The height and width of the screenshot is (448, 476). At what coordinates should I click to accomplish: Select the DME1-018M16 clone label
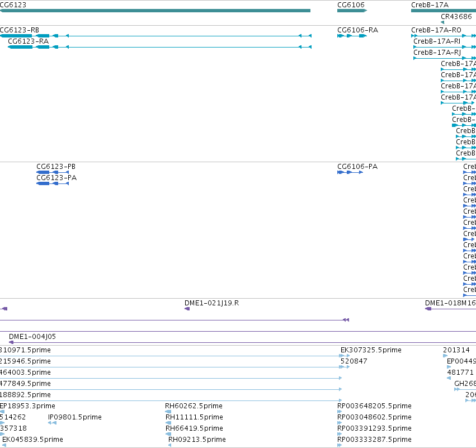point(450,303)
